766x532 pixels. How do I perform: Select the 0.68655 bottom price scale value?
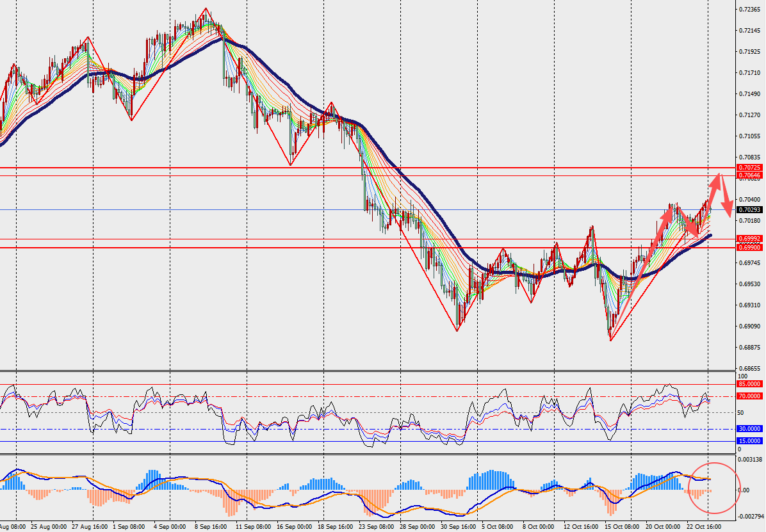coord(749,368)
